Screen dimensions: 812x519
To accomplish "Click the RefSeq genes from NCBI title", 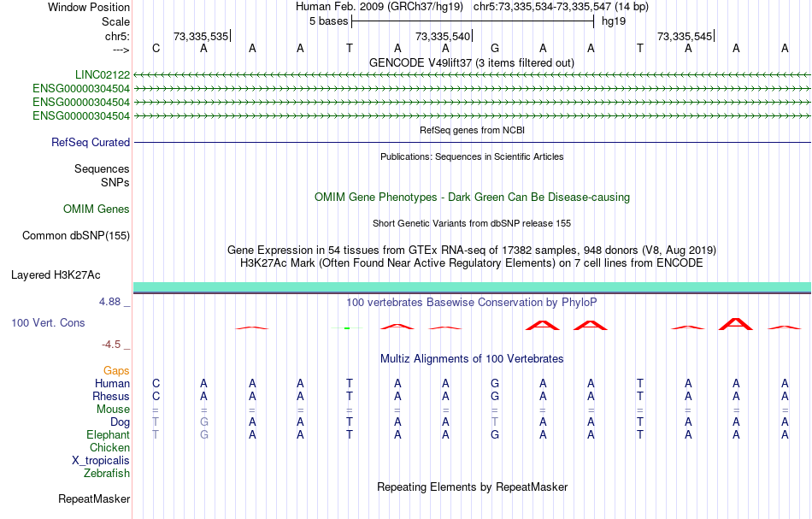I will click(x=473, y=131).
